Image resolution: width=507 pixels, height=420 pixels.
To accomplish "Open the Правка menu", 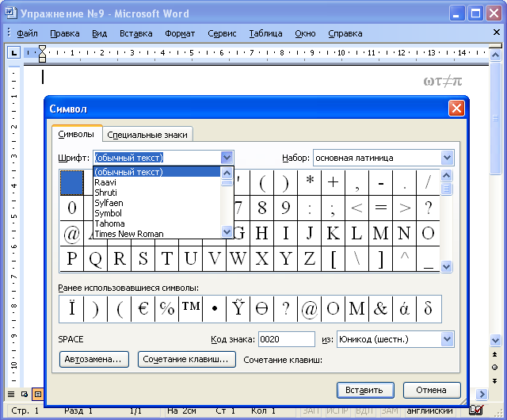I will (65, 33).
